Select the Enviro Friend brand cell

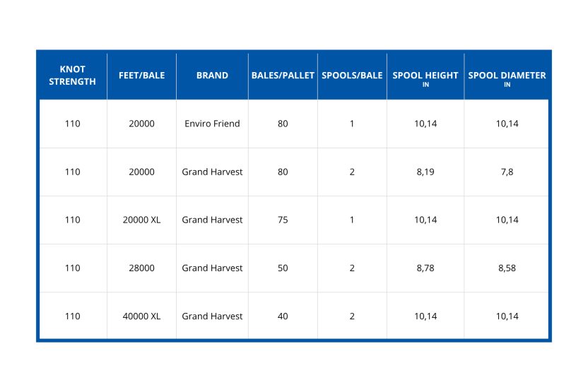212,124
